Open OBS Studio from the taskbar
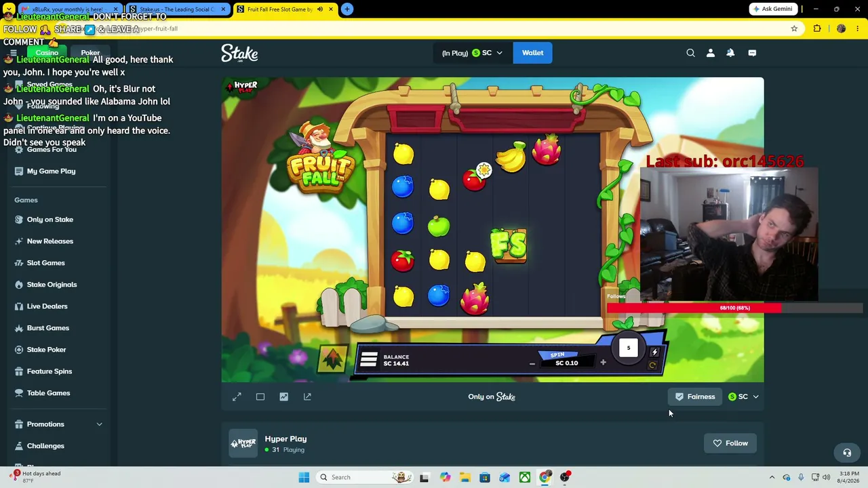The width and height of the screenshot is (868, 488). (x=565, y=477)
